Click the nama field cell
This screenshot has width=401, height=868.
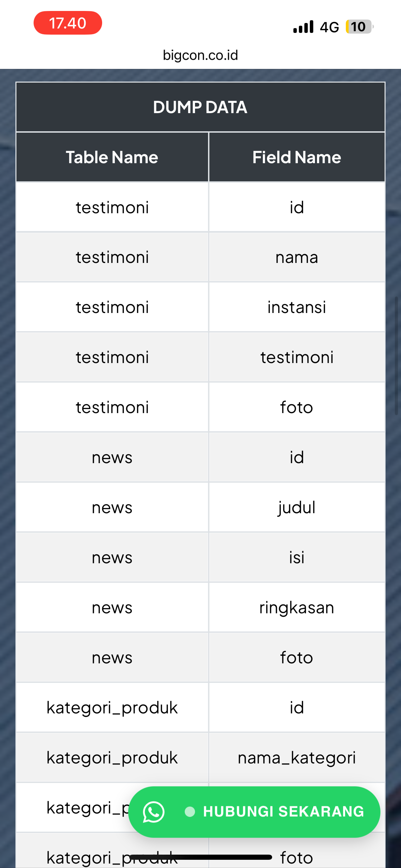297,257
